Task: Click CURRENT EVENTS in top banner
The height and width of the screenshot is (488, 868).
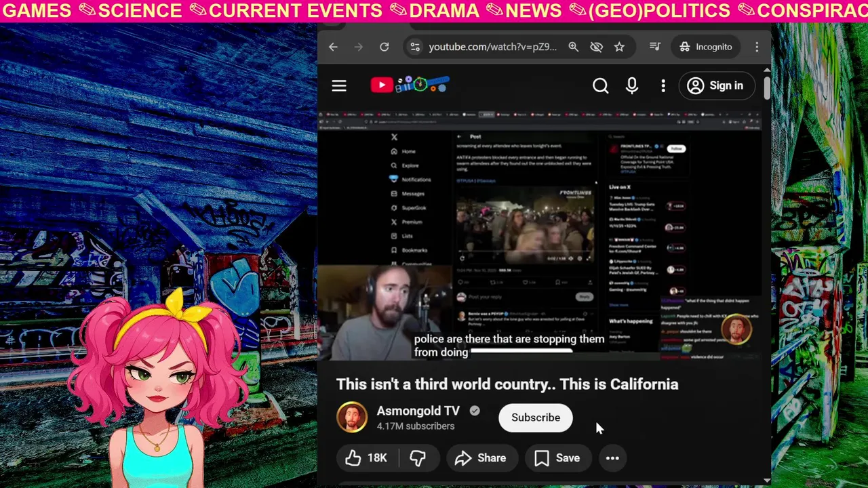Action: pos(295,11)
